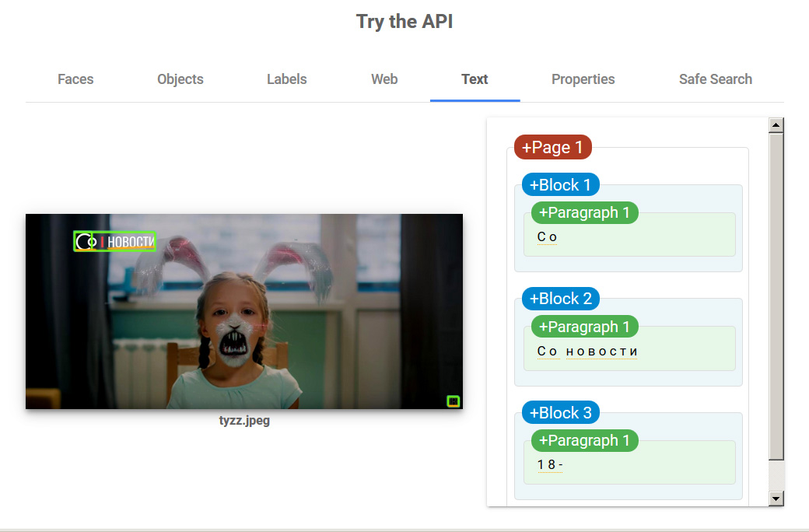Collapse the +Block 1 group

[x=560, y=185]
